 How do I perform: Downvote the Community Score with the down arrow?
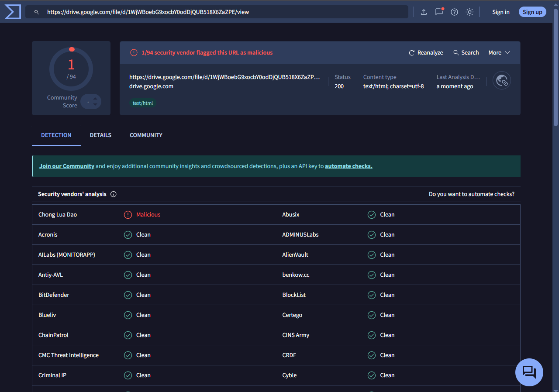coord(95,105)
